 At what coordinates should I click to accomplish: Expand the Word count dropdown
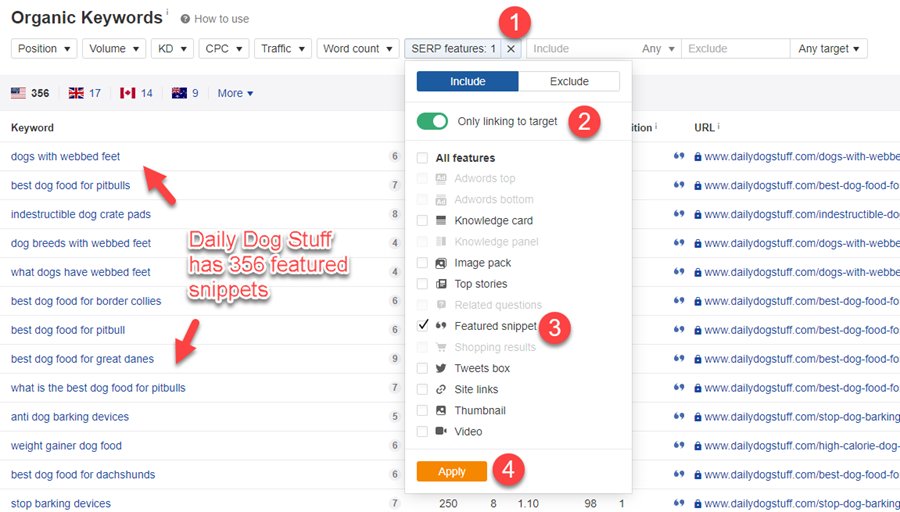pos(357,49)
